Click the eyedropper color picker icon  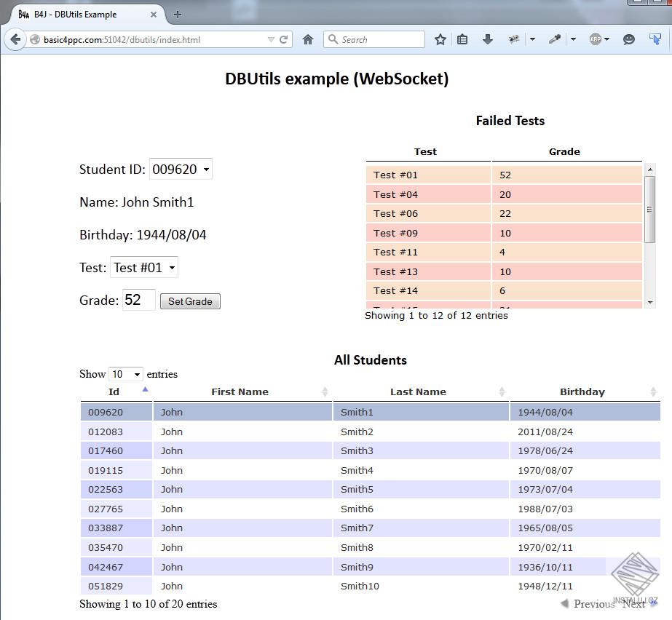click(555, 39)
